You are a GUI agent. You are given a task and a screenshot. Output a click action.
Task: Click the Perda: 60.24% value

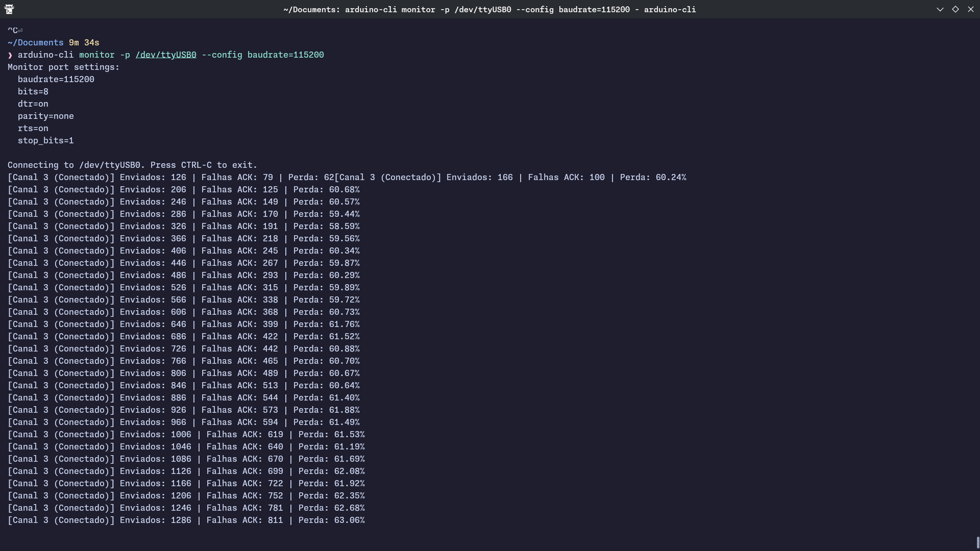point(653,177)
